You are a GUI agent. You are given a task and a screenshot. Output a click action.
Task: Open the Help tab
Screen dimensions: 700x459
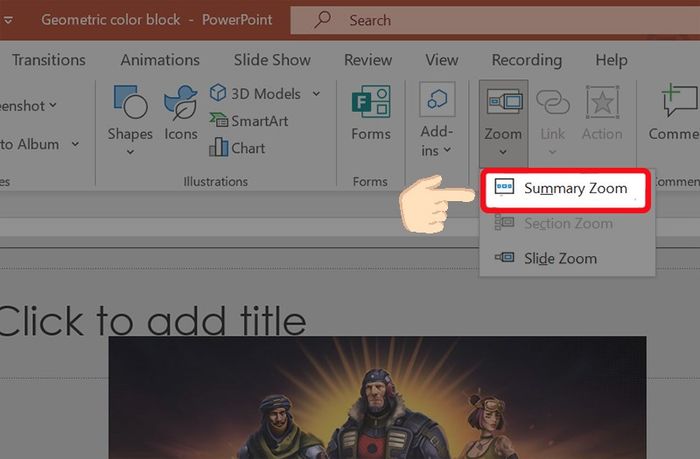click(611, 60)
